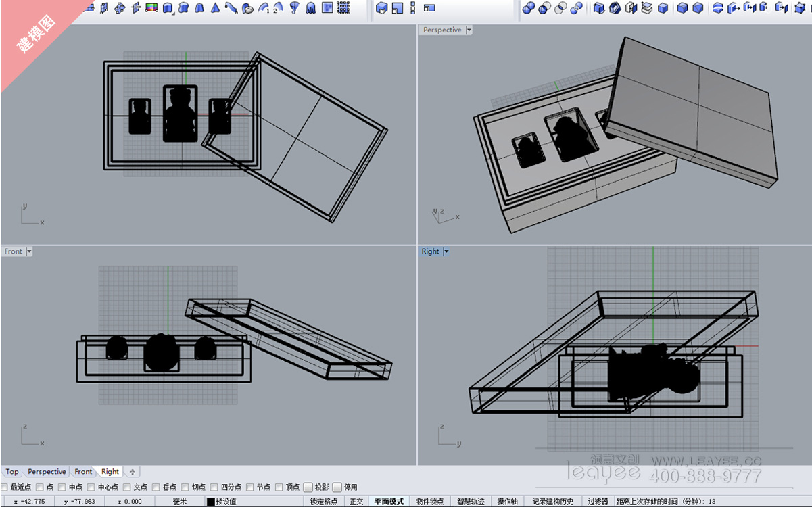Expand the Front viewport title menu
812x507 pixels.
29,251
